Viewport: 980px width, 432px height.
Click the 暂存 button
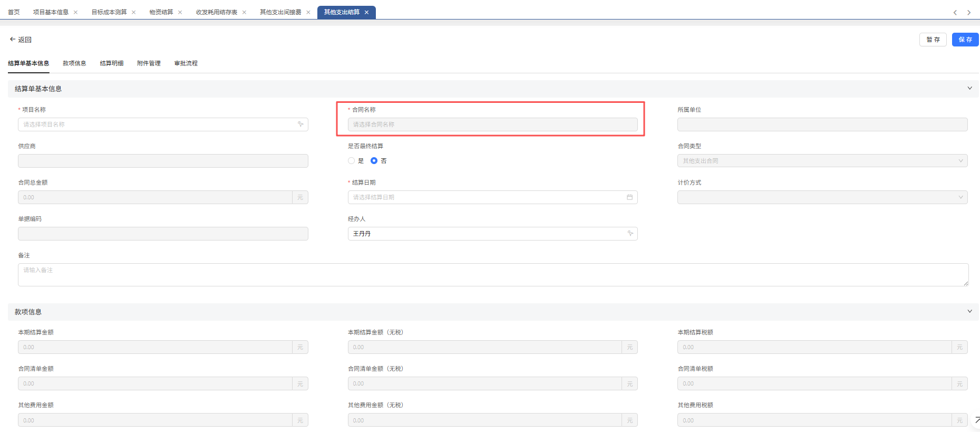click(x=933, y=40)
